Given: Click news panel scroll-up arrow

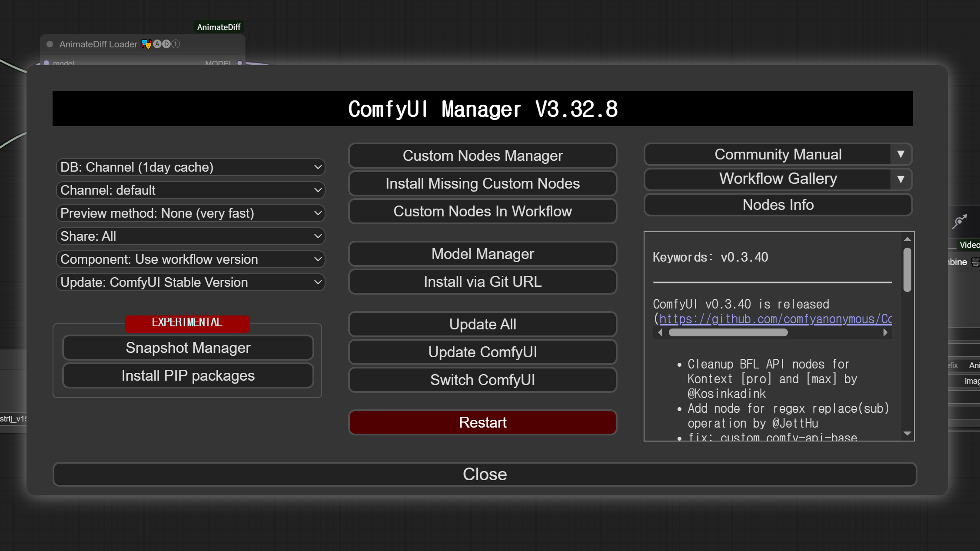Looking at the screenshot, I should tap(907, 239).
